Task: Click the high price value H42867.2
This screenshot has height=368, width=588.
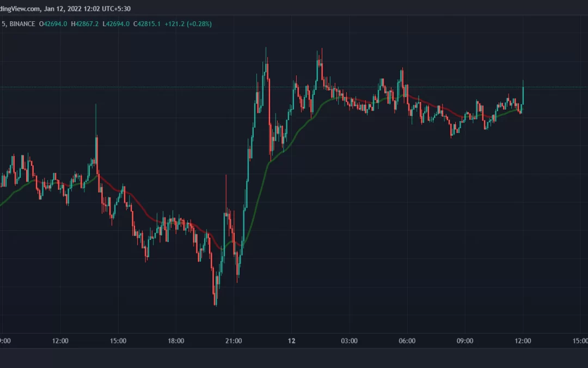Action: pos(85,24)
